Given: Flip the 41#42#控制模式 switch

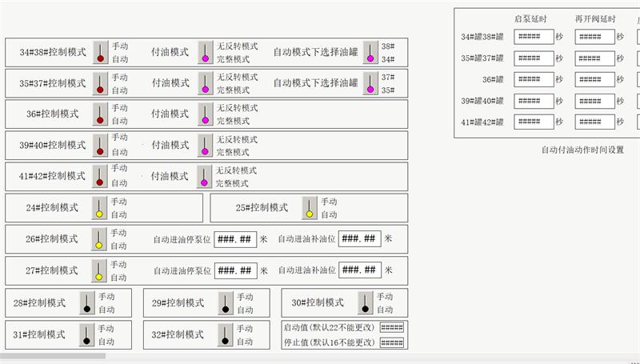Looking at the screenshot, I should pos(100,176).
